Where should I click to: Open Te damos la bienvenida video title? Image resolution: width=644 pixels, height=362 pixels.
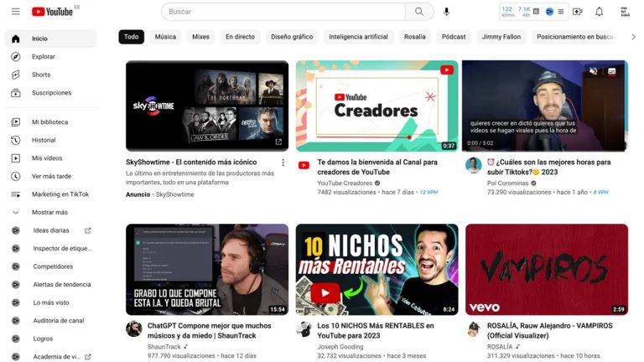[377, 167]
